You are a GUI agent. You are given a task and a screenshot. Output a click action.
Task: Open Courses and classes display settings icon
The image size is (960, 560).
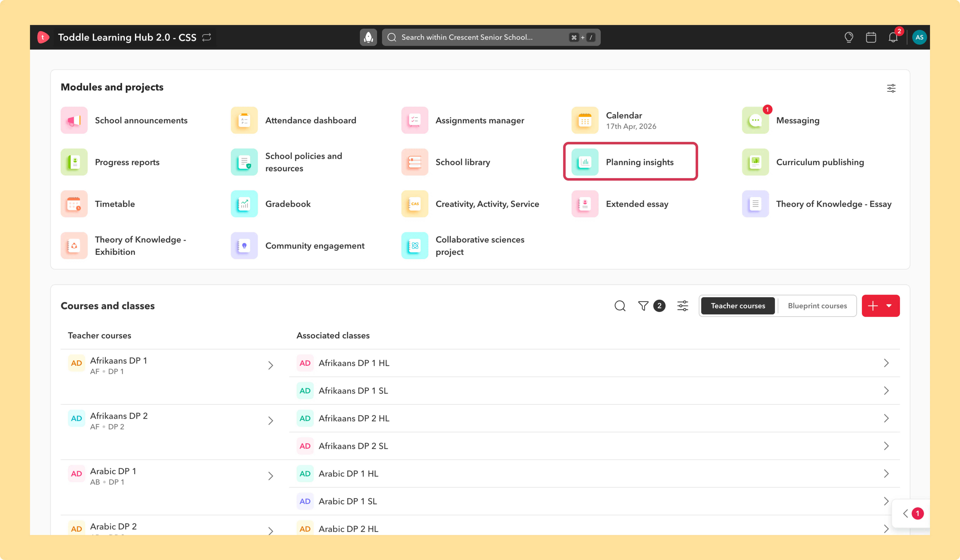tap(683, 306)
